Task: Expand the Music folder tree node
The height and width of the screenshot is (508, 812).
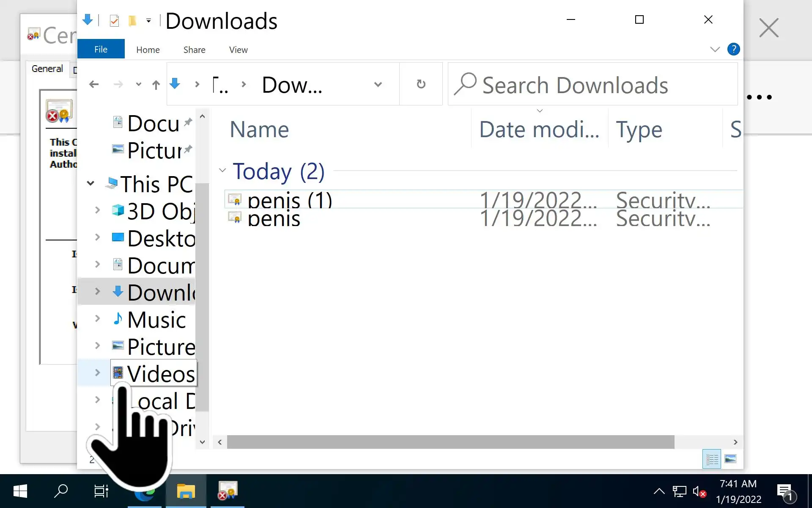Action: (x=97, y=318)
